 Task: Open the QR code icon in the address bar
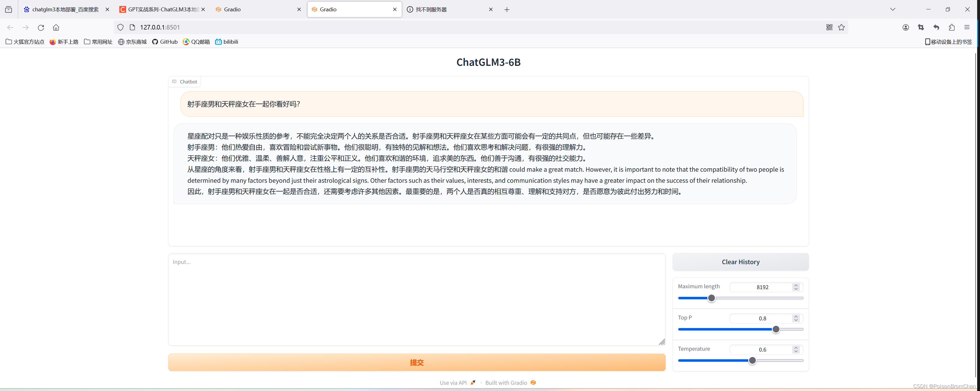[829, 27]
